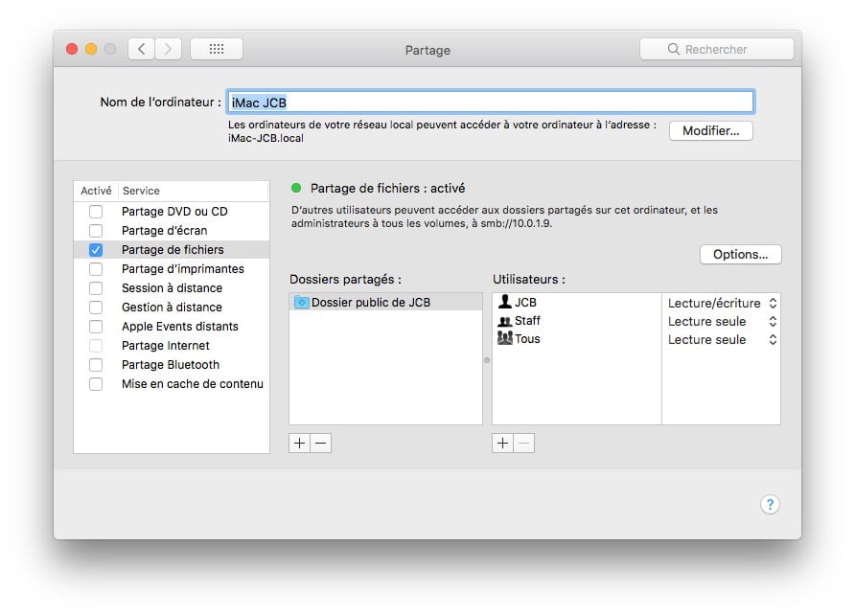
Task: Close the Partage window with the red button
Action: (72, 49)
